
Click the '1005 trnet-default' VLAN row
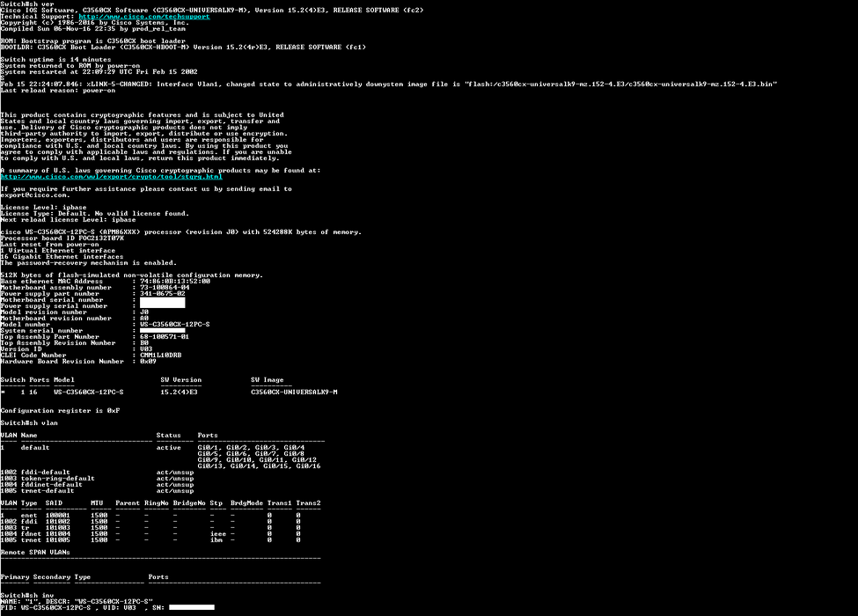[97, 491]
